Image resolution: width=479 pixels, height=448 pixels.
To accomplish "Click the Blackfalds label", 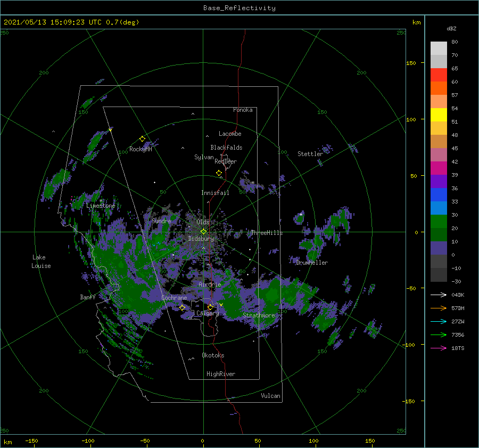I will (226, 148).
